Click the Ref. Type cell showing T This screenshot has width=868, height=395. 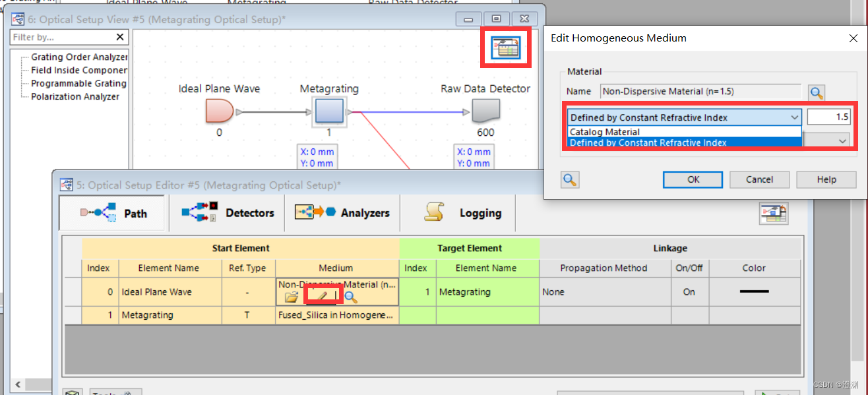click(248, 315)
